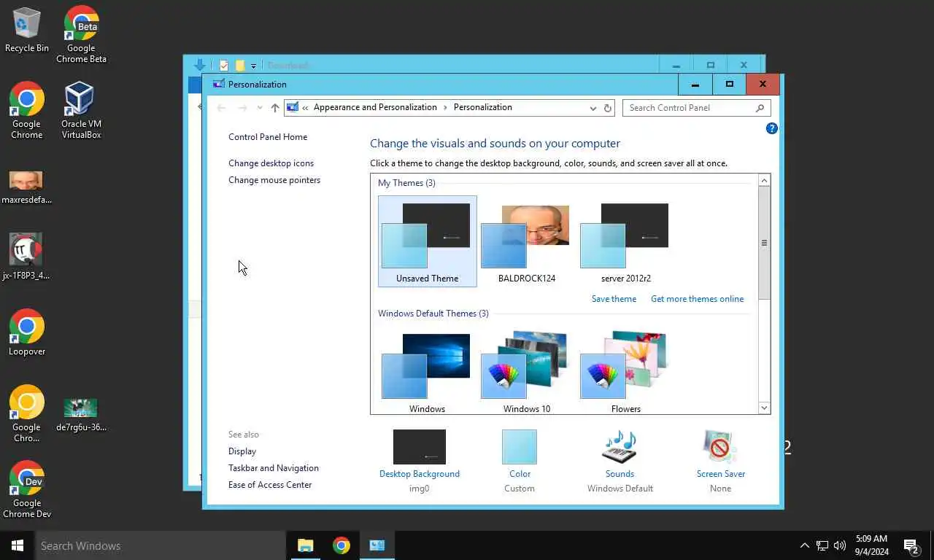Select the de7rg6u-36... desktop file

click(x=80, y=415)
